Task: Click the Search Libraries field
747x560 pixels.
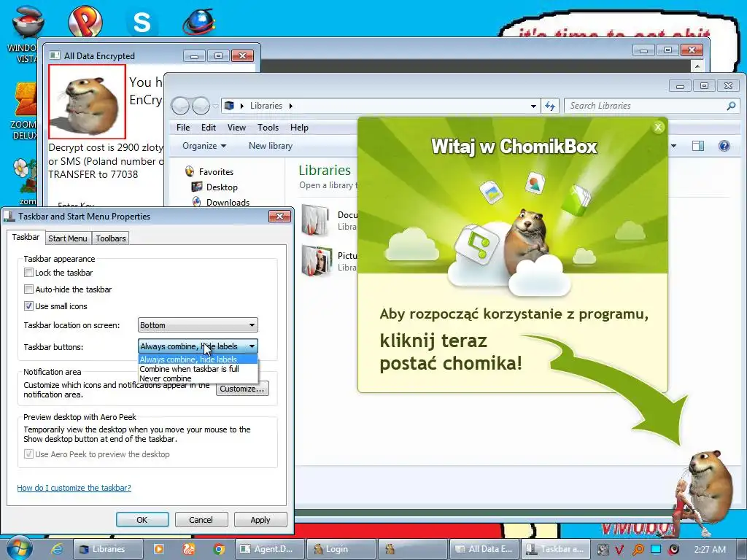Action: (x=651, y=106)
